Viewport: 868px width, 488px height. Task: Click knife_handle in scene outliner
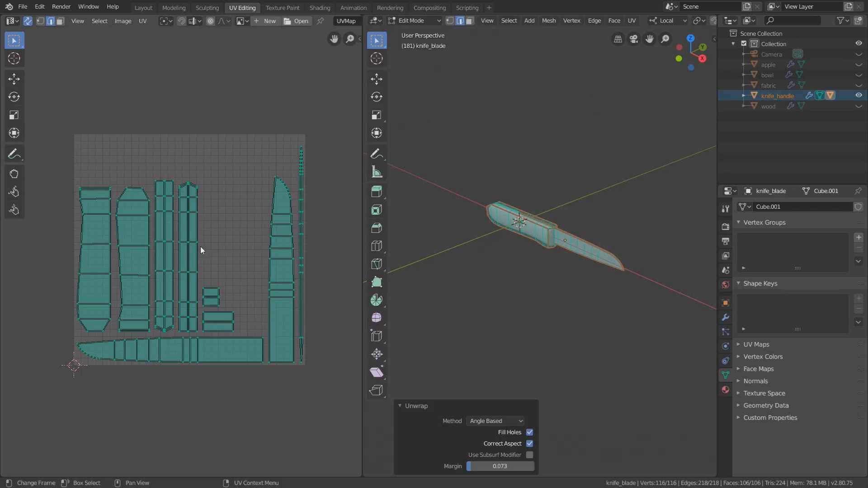point(777,95)
